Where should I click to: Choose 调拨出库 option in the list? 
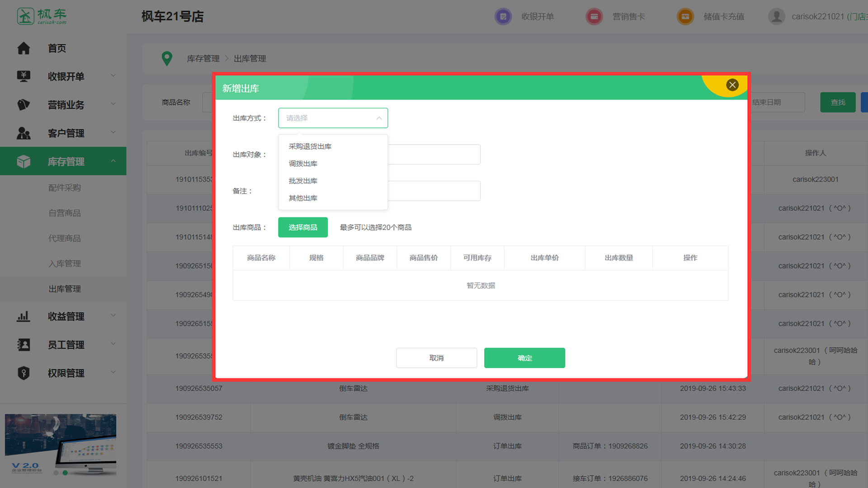(303, 164)
